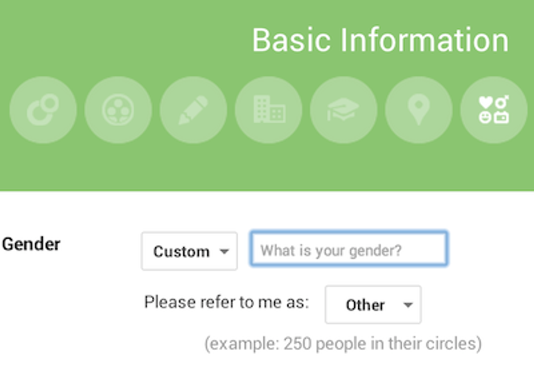The width and height of the screenshot is (534, 392).
Task: Open the education graduation cap icon
Action: pos(344,110)
